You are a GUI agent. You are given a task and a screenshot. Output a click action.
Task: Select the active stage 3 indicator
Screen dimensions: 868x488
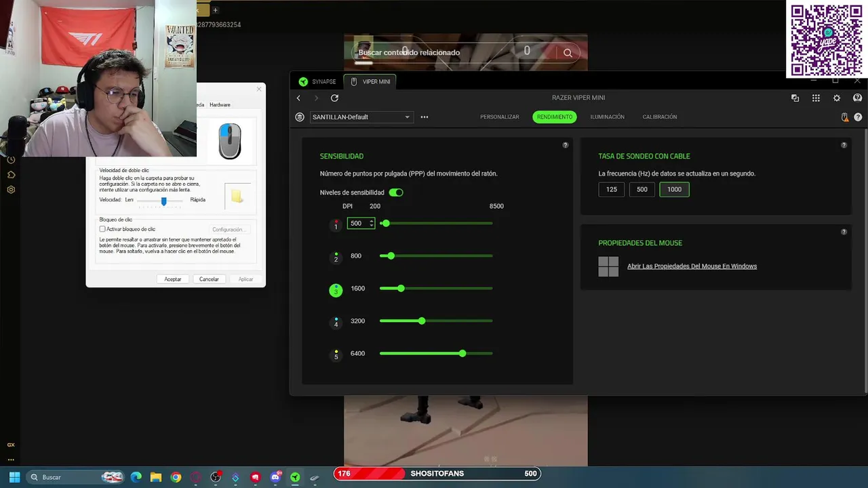click(336, 290)
